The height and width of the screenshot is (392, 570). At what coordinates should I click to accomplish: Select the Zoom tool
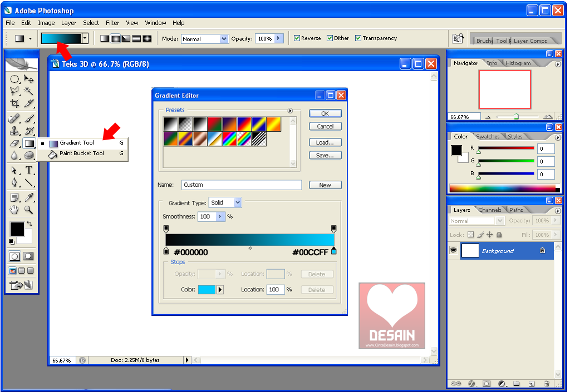point(29,210)
